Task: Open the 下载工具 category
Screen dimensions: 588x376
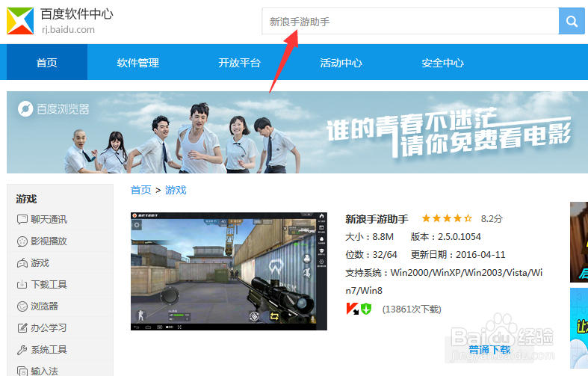Action: pos(49,285)
